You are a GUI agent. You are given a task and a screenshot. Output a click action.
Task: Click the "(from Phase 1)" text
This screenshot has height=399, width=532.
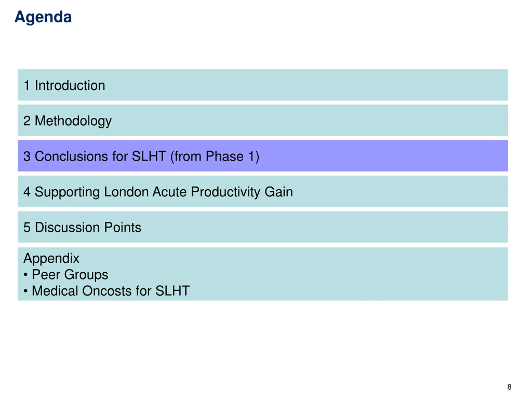click(215, 156)
